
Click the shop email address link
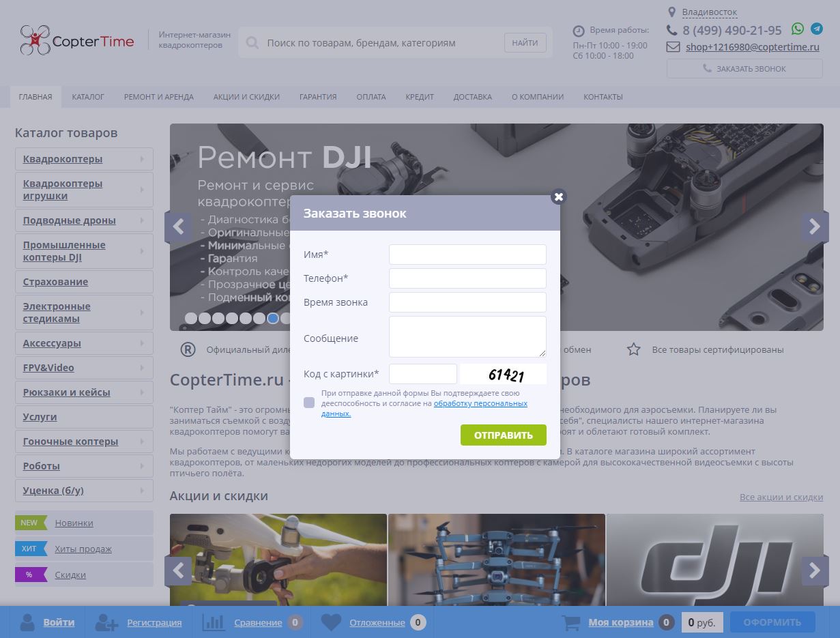753,47
